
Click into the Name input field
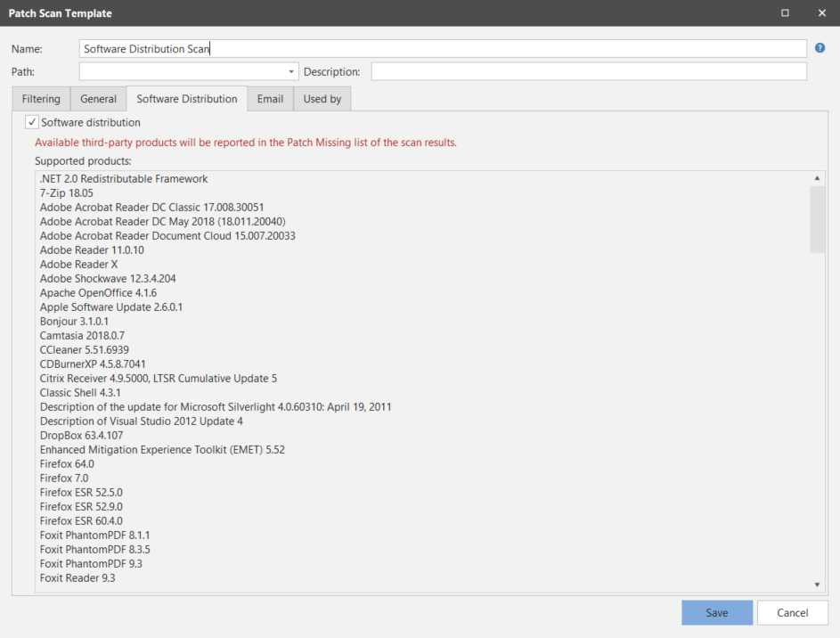coord(443,49)
